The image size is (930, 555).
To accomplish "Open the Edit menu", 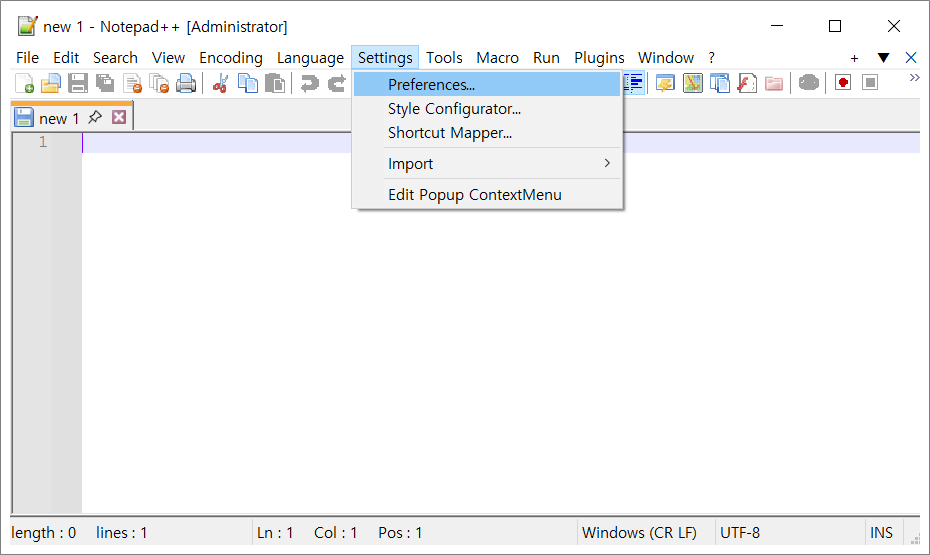I will coord(66,58).
